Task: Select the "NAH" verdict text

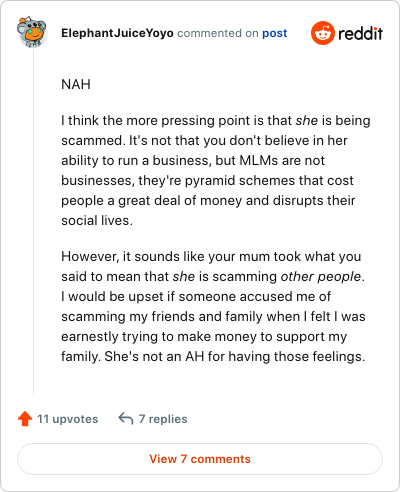Action: pos(76,84)
